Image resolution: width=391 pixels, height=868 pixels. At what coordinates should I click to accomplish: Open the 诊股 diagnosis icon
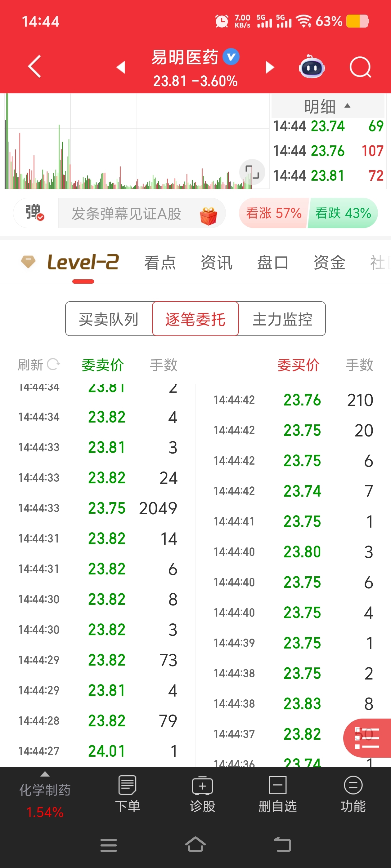(202, 794)
